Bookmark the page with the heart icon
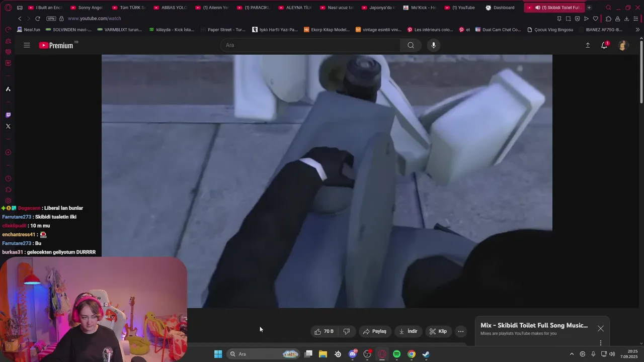 (595, 19)
